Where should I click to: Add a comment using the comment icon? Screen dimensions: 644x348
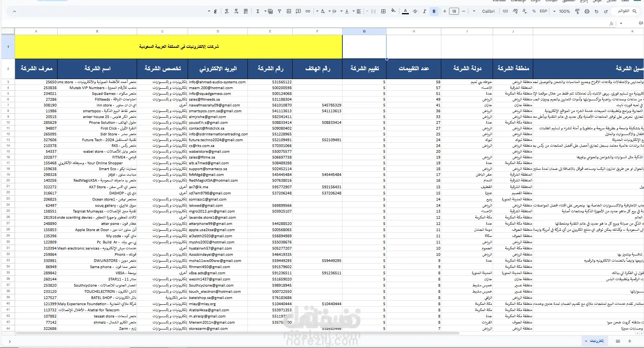(x=298, y=11)
